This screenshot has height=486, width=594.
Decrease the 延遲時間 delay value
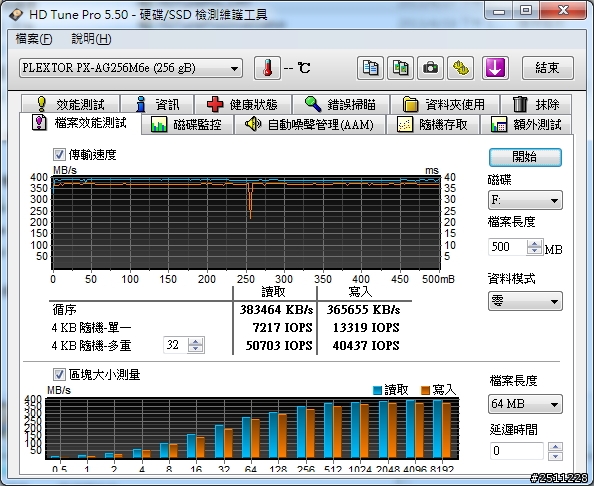click(x=555, y=456)
